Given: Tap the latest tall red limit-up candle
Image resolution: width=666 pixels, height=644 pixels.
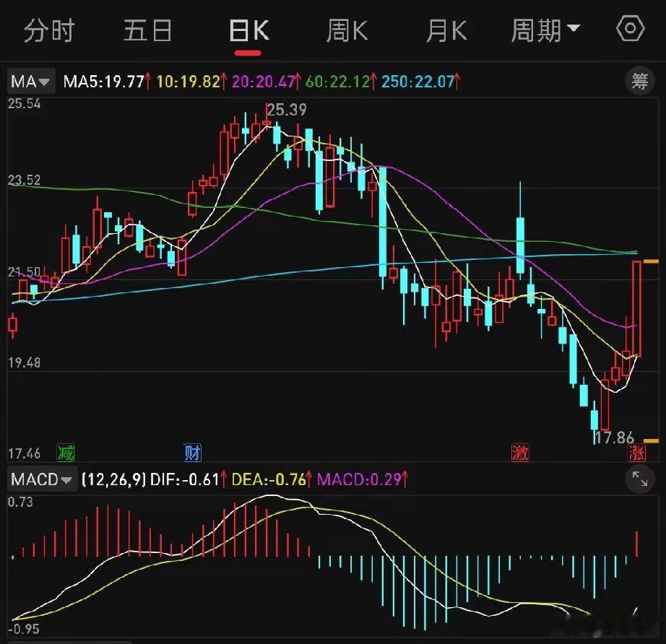Looking at the screenshot, I should pyautogui.click(x=636, y=309).
